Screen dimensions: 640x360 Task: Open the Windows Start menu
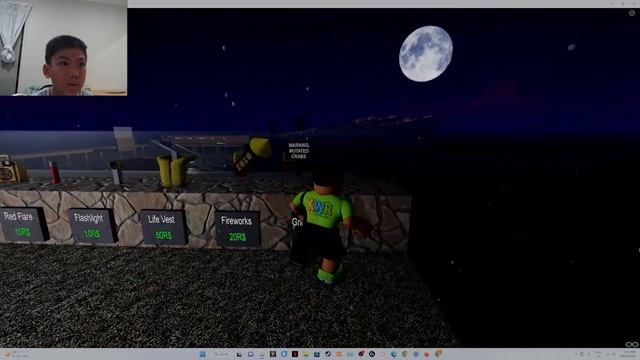tap(202, 354)
